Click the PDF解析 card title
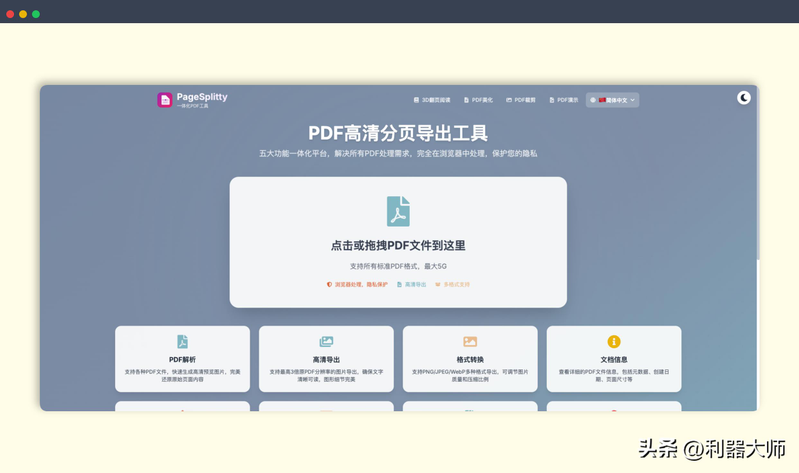Screen dimensions: 799x473 point(182,359)
